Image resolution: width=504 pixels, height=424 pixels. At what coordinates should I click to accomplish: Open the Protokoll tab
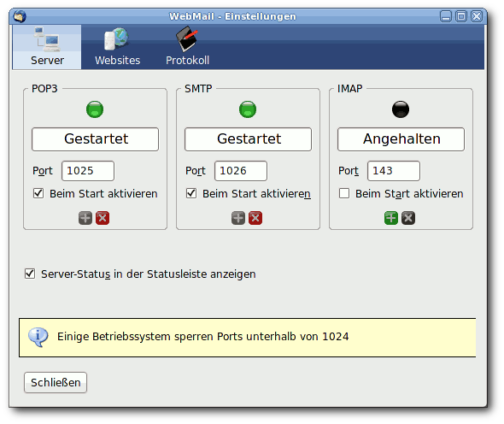(x=187, y=47)
